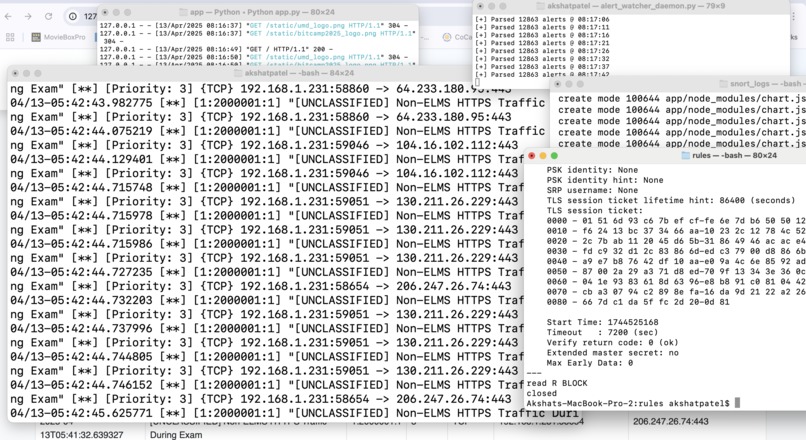The width and height of the screenshot is (806, 440).
Task: Click the hex row starting with 0080
Action: [638, 302]
